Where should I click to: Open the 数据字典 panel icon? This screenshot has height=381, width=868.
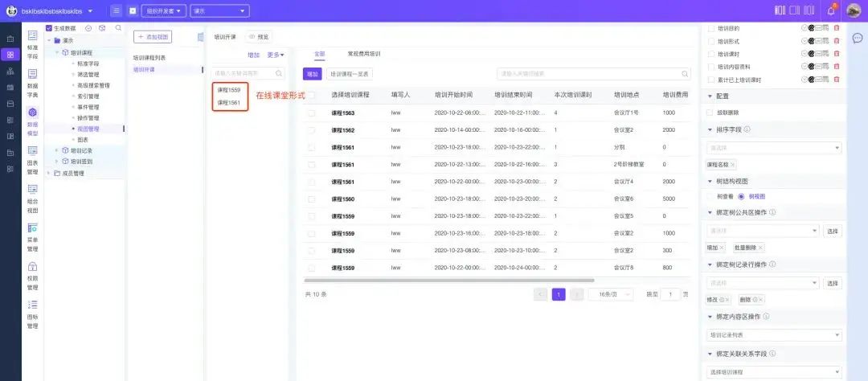point(33,74)
